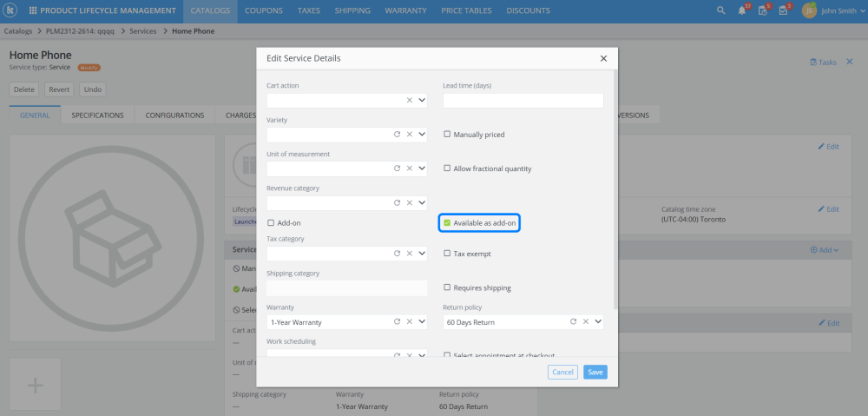Clear the Revenue category field
This screenshot has width=868, height=416.
410,202
